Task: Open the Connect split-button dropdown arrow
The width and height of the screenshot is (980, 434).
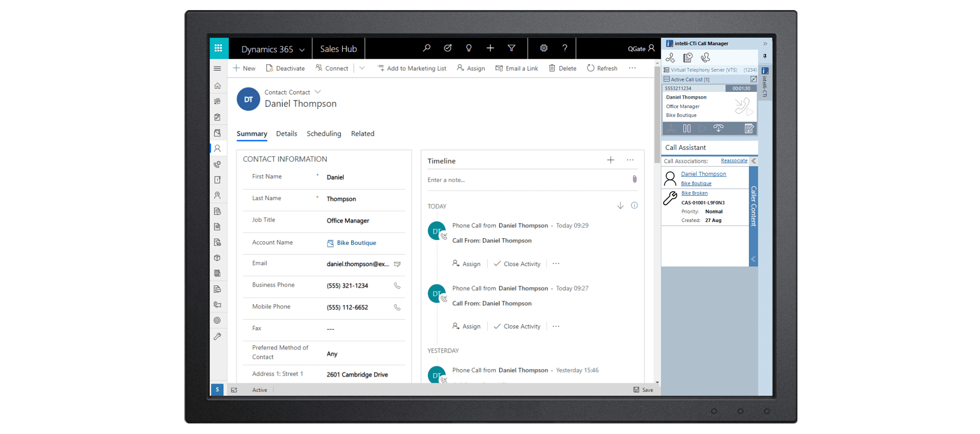Action: click(362, 68)
